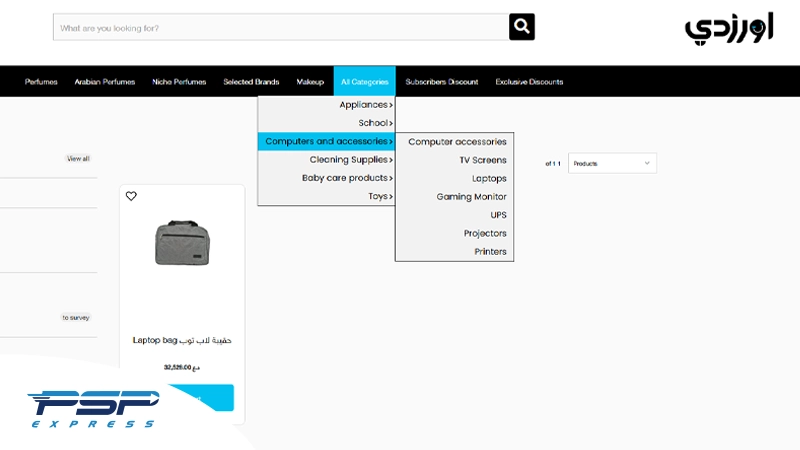
Task: Click the Arabic site logo
Action: 729,29
